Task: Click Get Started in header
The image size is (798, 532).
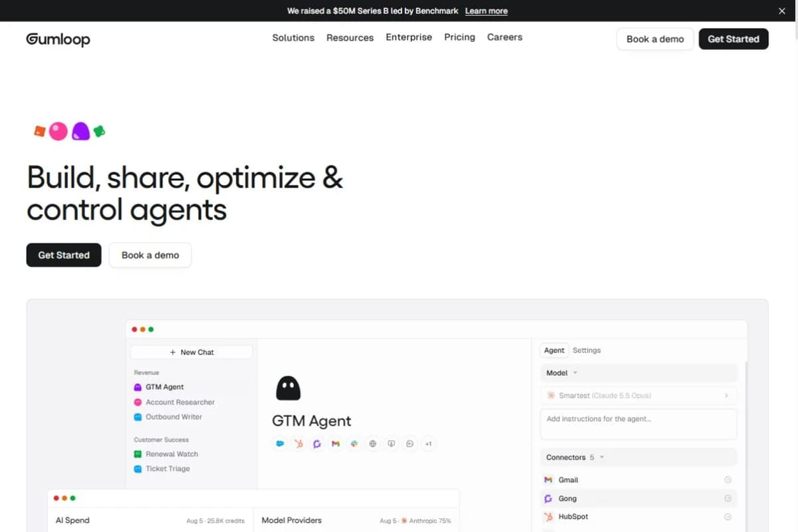Action: [733, 39]
